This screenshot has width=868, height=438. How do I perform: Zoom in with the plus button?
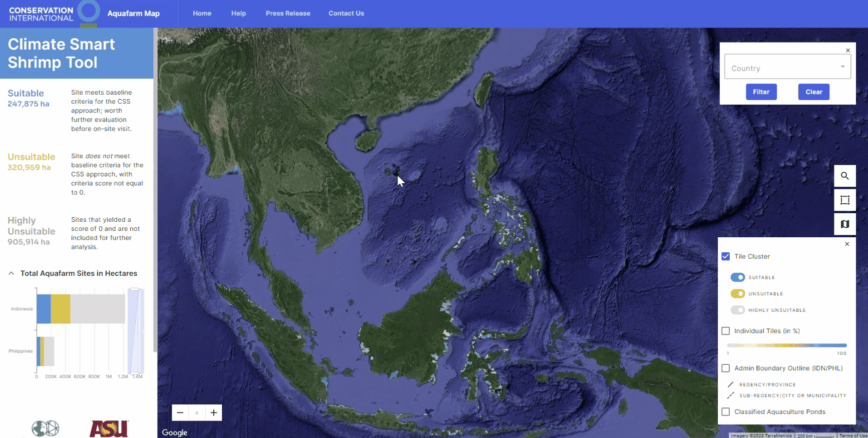(x=214, y=412)
